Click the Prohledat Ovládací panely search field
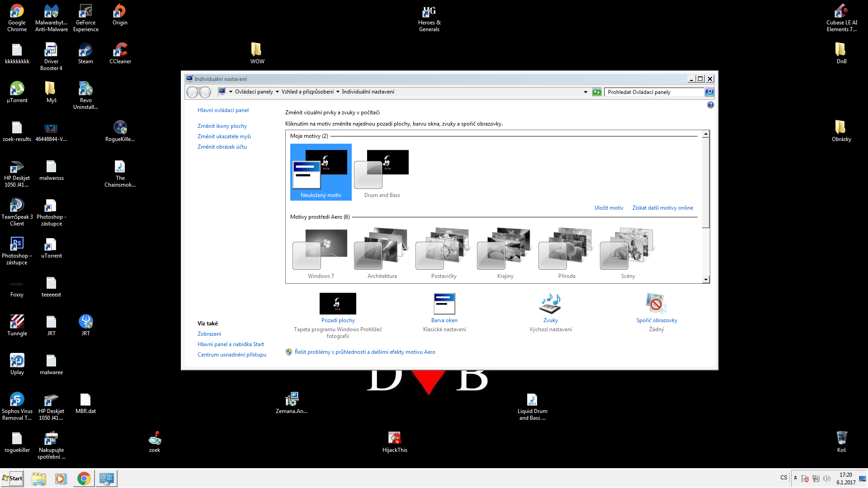868x488 pixels. (x=654, y=92)
